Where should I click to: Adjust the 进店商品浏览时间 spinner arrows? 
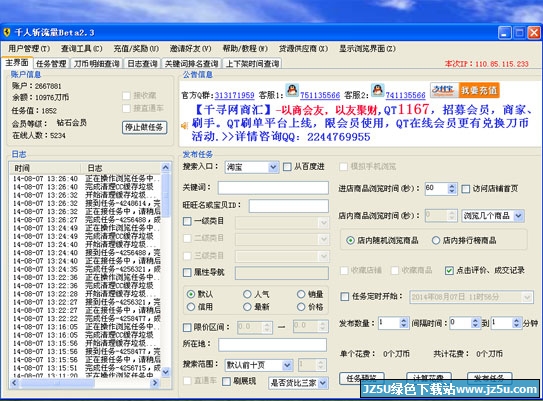coord(452,188)
